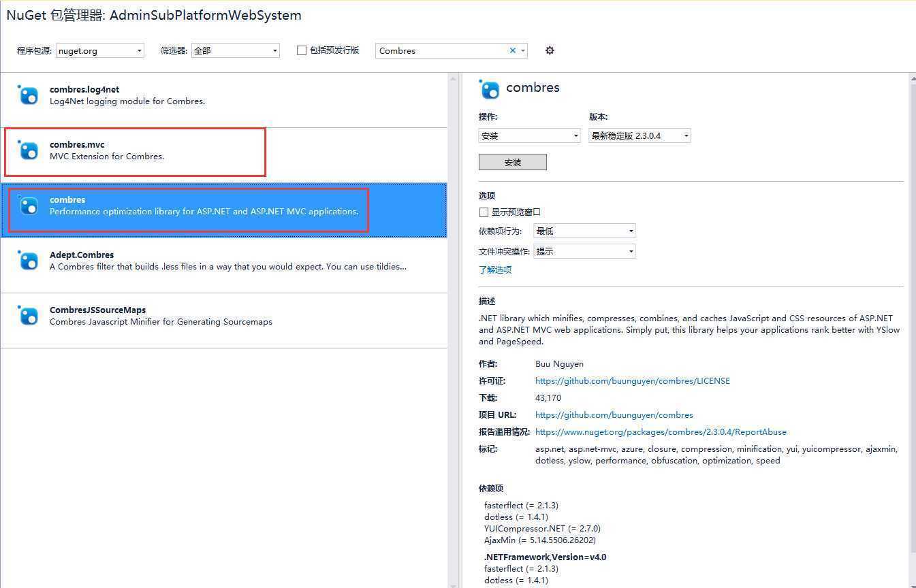Click the combres.log4net package icon

pos(28,95)
